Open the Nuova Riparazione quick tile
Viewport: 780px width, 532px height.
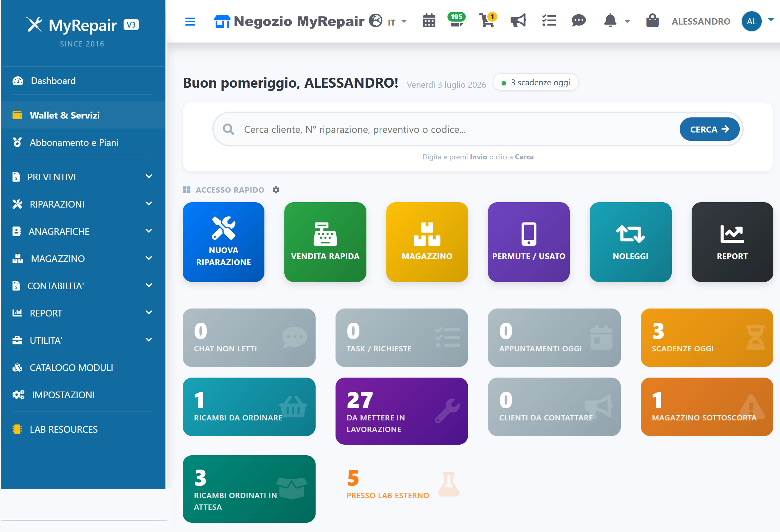(224, 242)
